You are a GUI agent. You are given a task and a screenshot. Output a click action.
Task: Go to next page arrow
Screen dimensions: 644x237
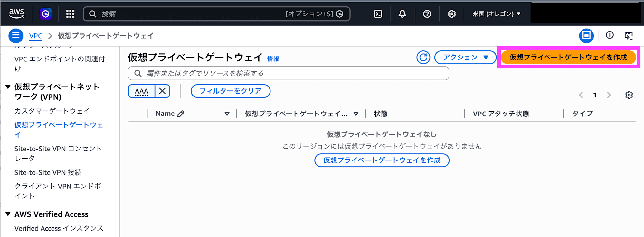click(x=609, y=95)
